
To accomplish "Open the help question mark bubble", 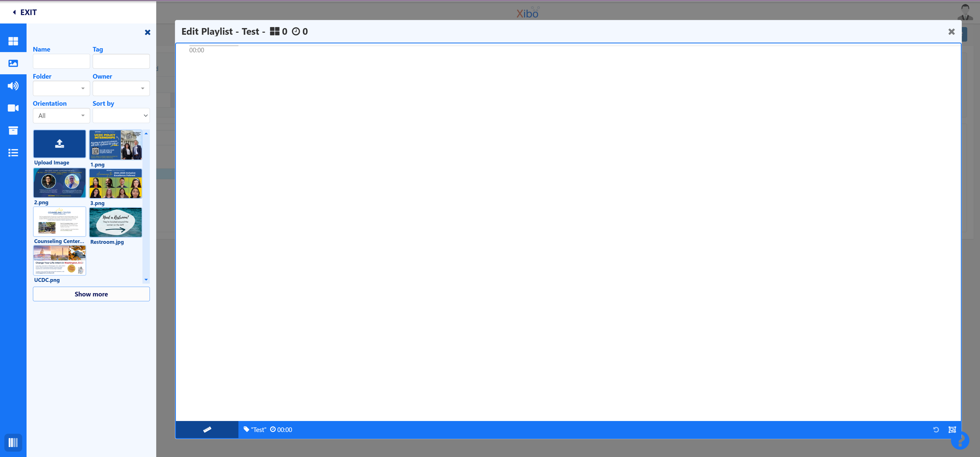I will pos(960,441).
